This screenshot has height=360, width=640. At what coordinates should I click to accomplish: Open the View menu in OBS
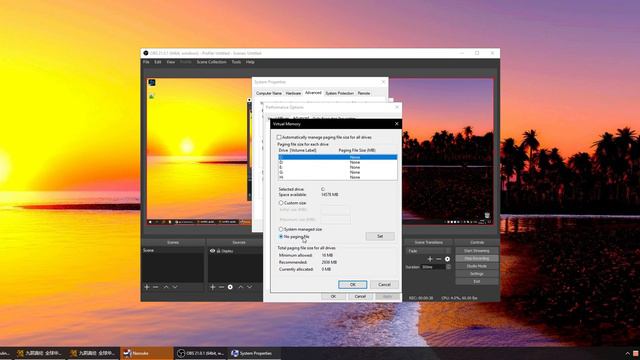pyautogui.click(x=171, y=62)
